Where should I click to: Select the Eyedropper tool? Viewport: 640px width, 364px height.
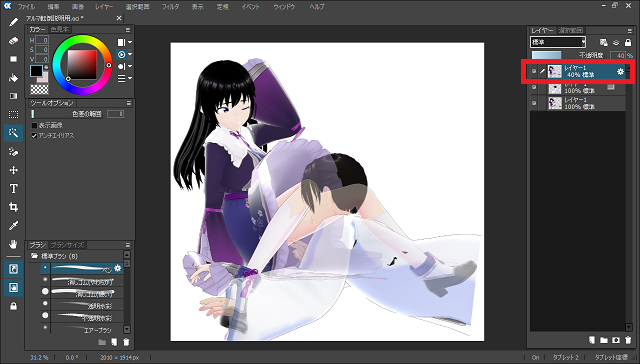pos(13,226)
